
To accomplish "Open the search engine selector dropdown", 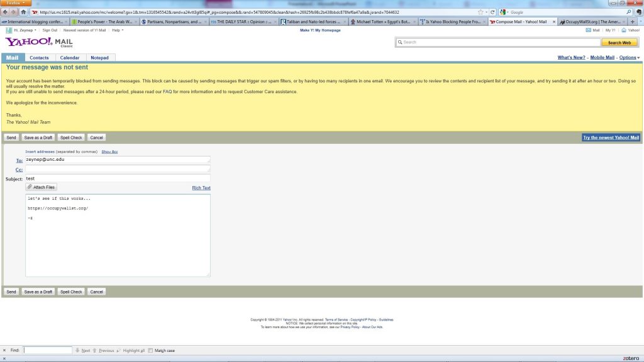I will coord(504,13).
